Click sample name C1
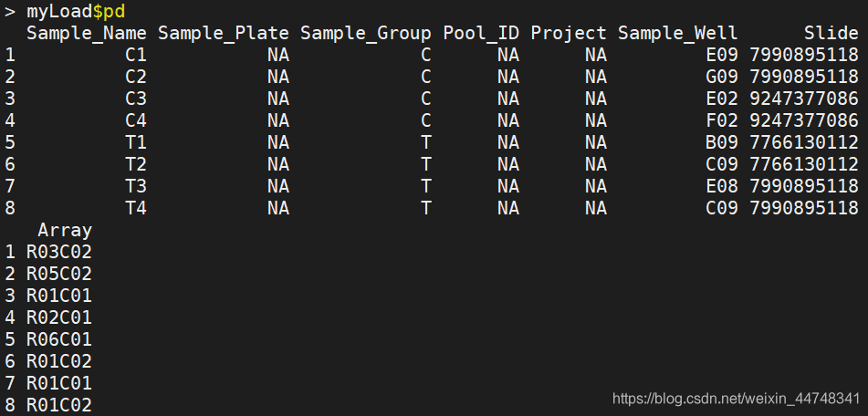The height and width of the screenshot is (416, 868). (x=136, y=56)
